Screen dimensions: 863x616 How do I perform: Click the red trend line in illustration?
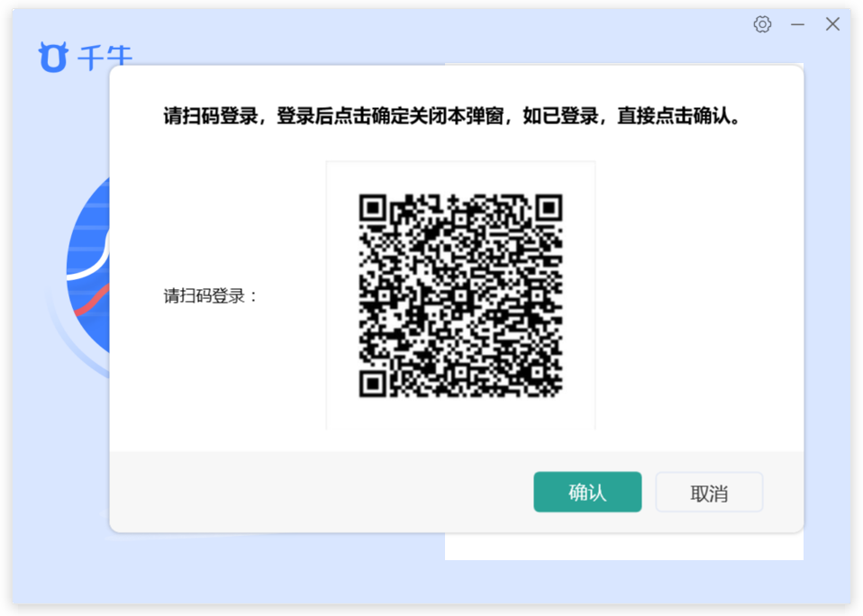click(92, 300)
